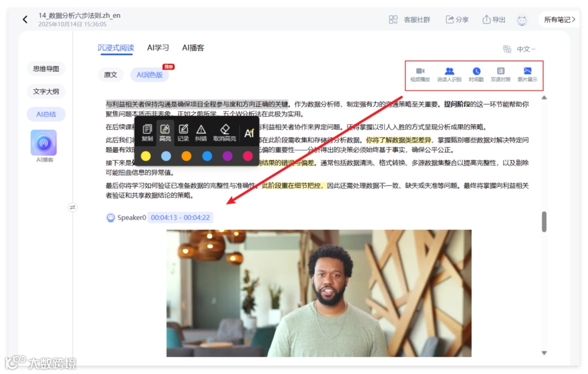Screen dimensions: 588x374
Task: Click the Speaker0 avatar icon
Action: pos(111,218)
